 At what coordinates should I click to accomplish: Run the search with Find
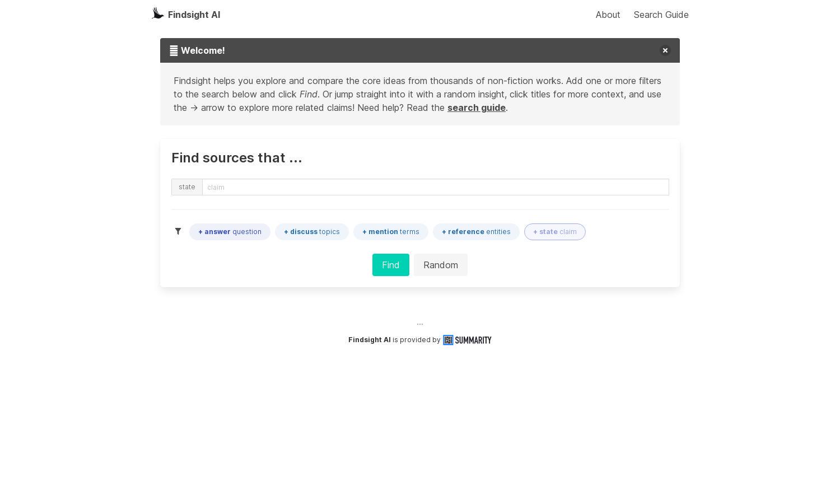coord(390,265)
